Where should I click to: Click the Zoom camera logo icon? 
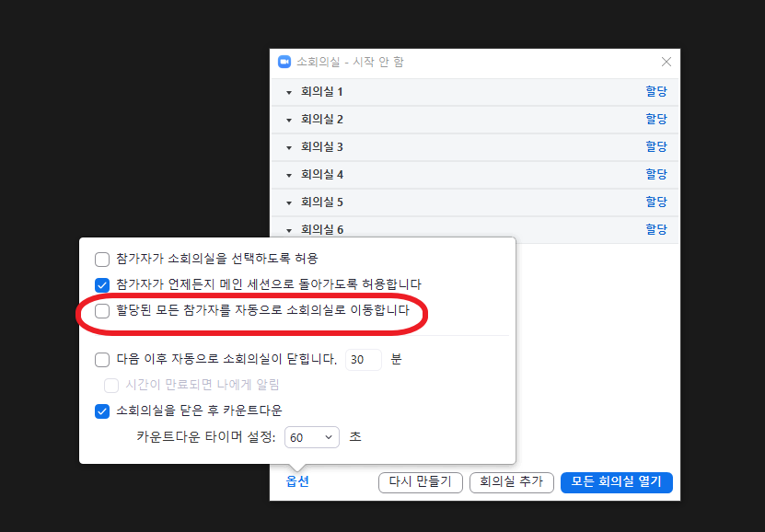pyautogui.click(x=284, y=62)
